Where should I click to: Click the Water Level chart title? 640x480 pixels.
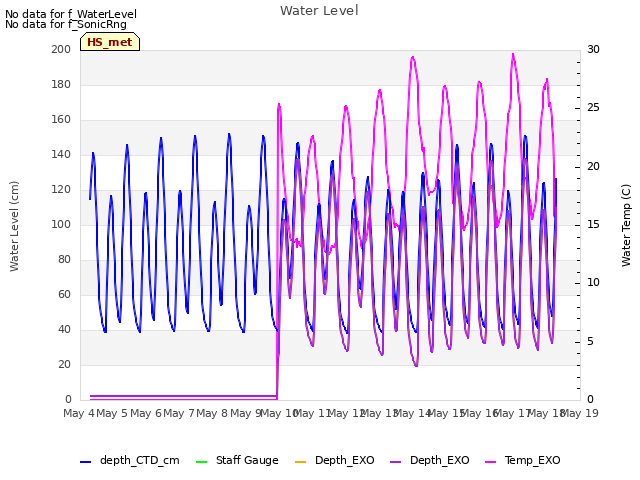tap(319, 11)
